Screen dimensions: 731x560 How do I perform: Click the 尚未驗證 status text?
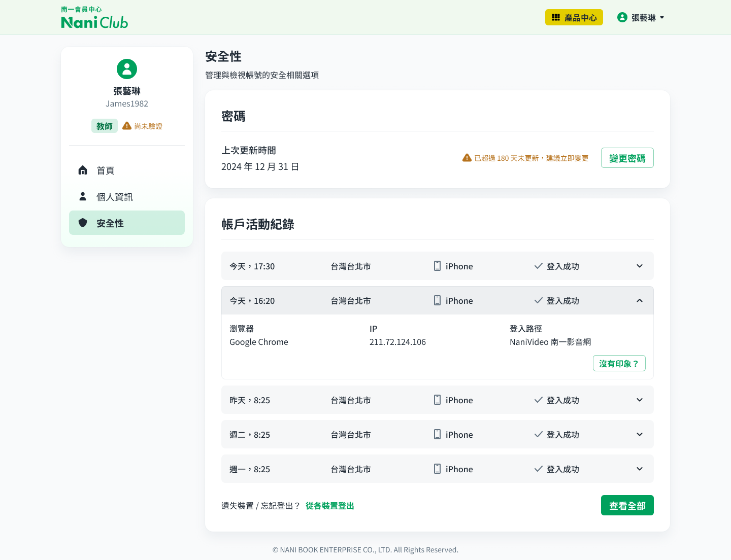pos(148,126)
